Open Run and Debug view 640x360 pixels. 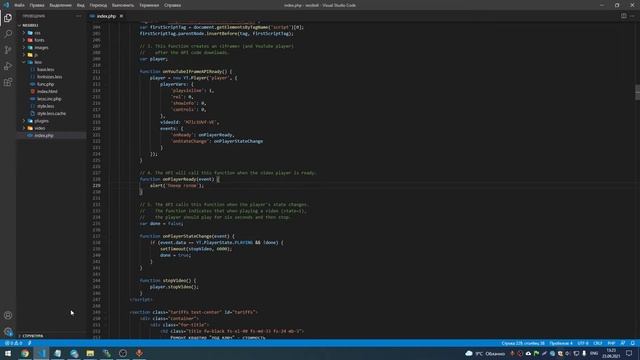point(8,66)
